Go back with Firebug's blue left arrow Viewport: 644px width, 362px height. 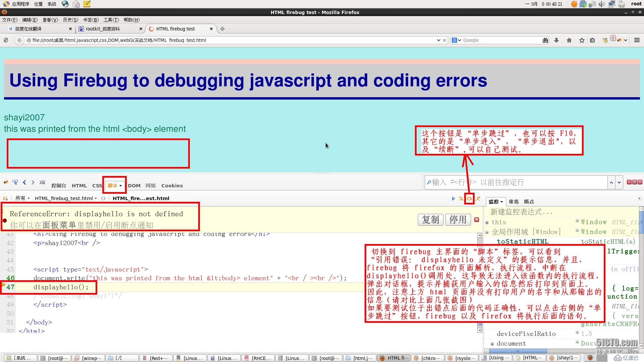click(x=24, y=182)
